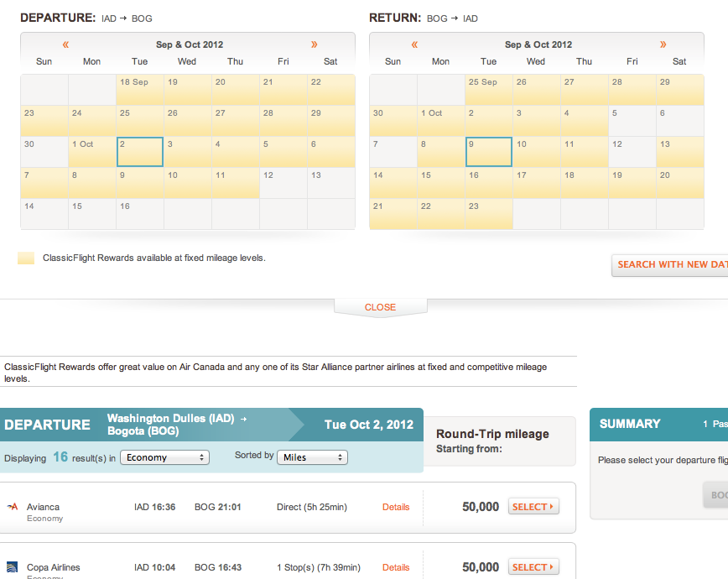The width and height of the screenshot is (728, 579).
Task: Go to previous dates in Return calendar
Action: [414, 44]
